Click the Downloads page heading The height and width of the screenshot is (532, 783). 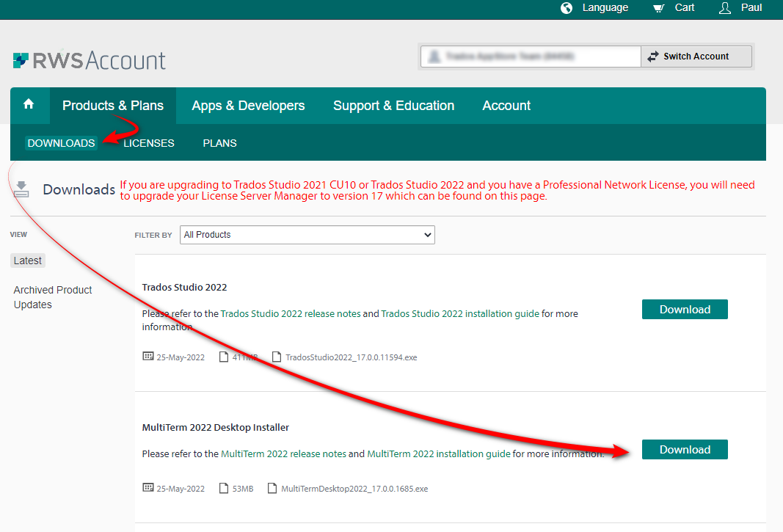click(79, 189)
